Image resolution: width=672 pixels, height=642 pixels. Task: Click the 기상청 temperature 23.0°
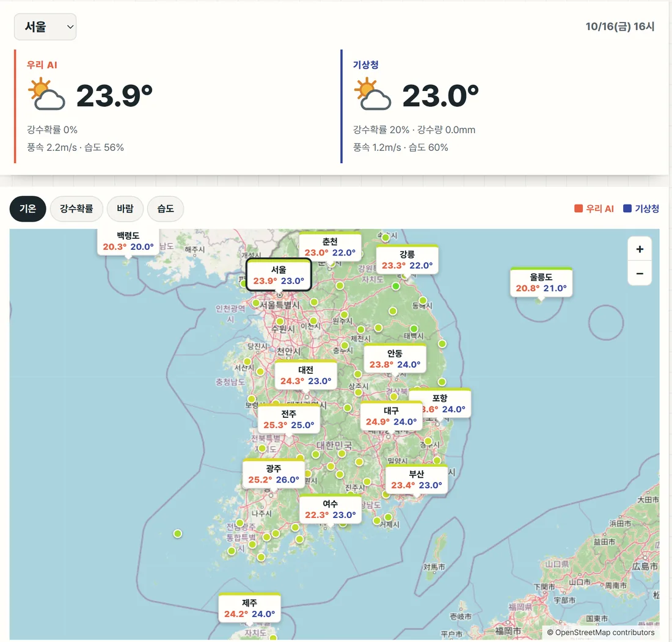(x=440, y=95)
